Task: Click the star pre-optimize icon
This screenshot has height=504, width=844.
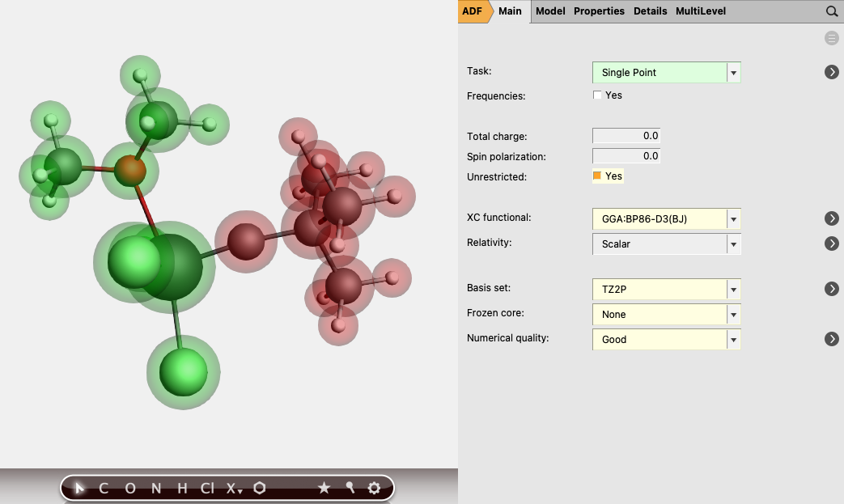Action: pos(324,488)
